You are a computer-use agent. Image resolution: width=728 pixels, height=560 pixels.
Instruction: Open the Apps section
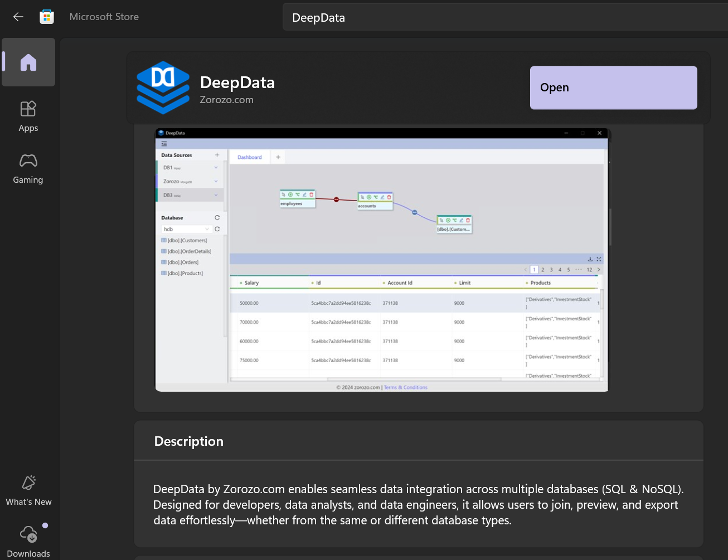(28, 116)
